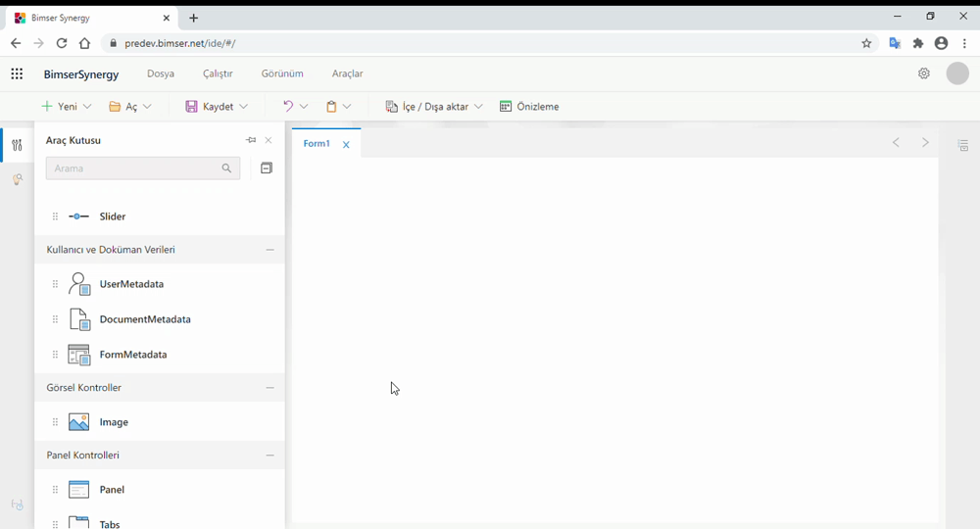Collapse the Kullanıcı ve Doküman Verileri section
The width and height of the screenshot is (980, 529).
coord(269,250)
